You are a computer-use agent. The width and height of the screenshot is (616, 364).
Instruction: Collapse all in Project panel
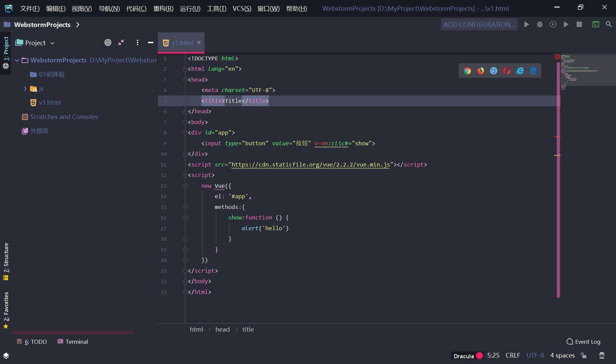(121, 42)
